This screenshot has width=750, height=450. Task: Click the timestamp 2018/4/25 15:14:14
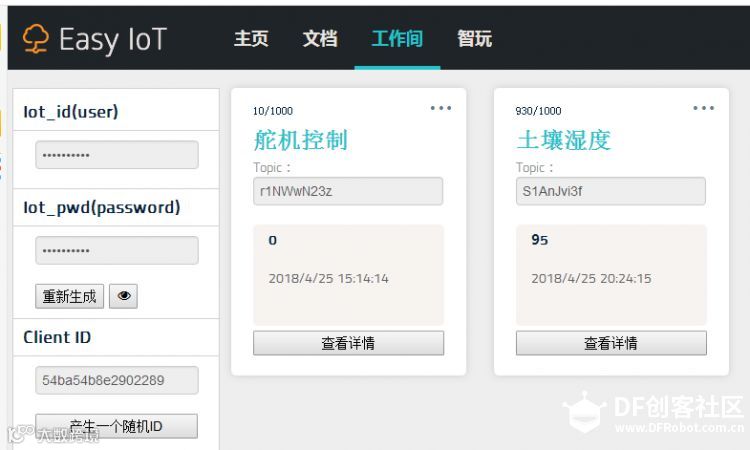point(329,278)
